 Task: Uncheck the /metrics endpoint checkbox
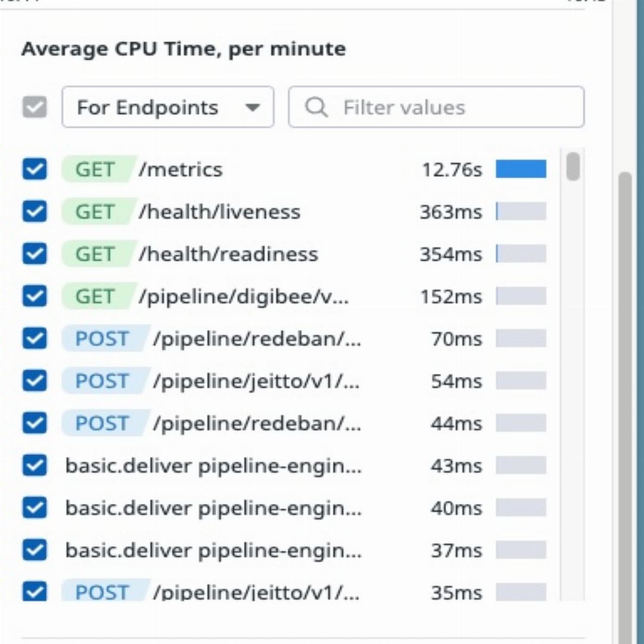[35, 169]
